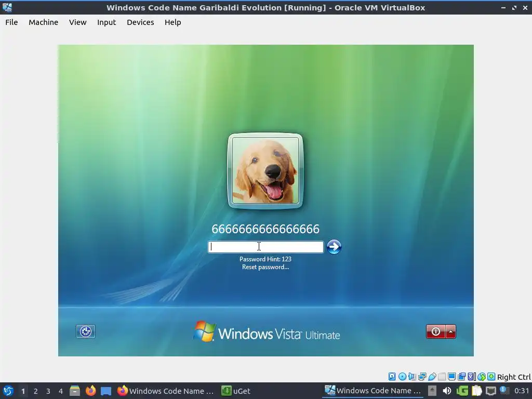Click the Reset password link
Viewport: 532px width, 399px height.
(x=265, y=267)
